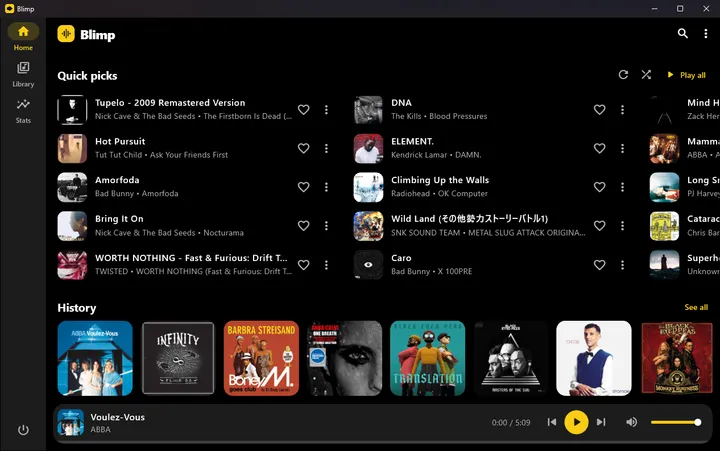Open the Home section in sidebar
The height and width of the screenshot is (451, 720).
pyautogui.click(x=23, y=37)
